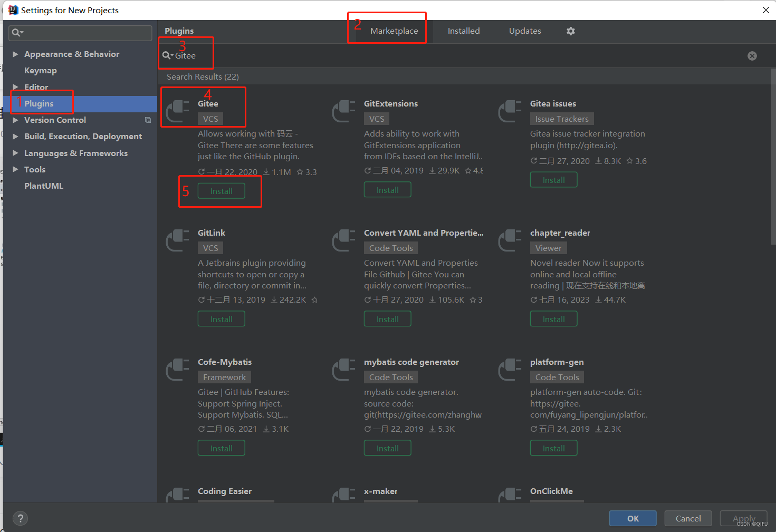Image resolution: width=776 pixels, height=532 pixels.
Task: Click the mybatis code generator plugin icon
Action: (x=344, y=370)
